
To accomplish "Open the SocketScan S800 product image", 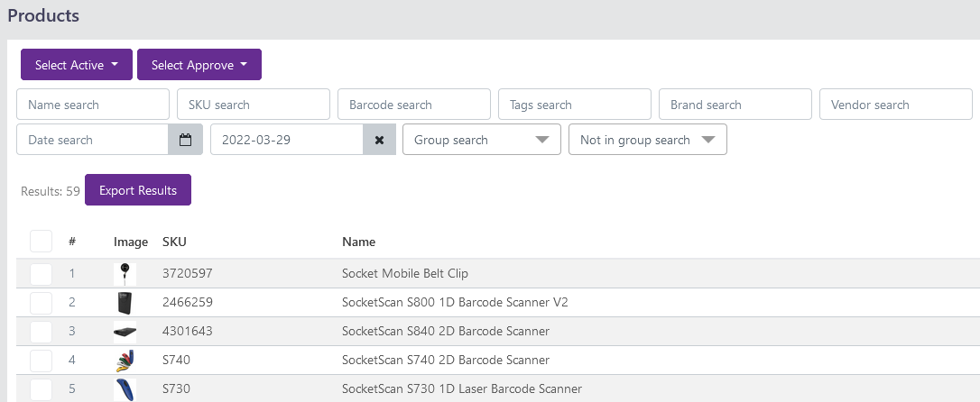I will [x=125, y=303].
